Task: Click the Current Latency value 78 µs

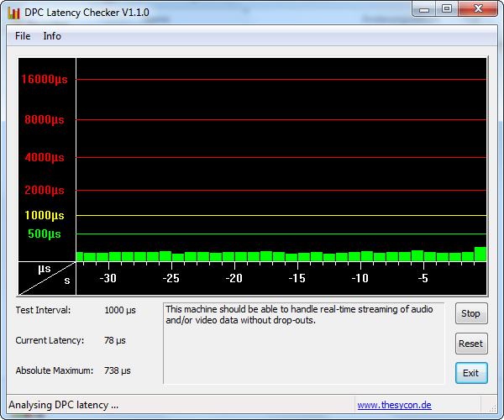Action: 115,340
